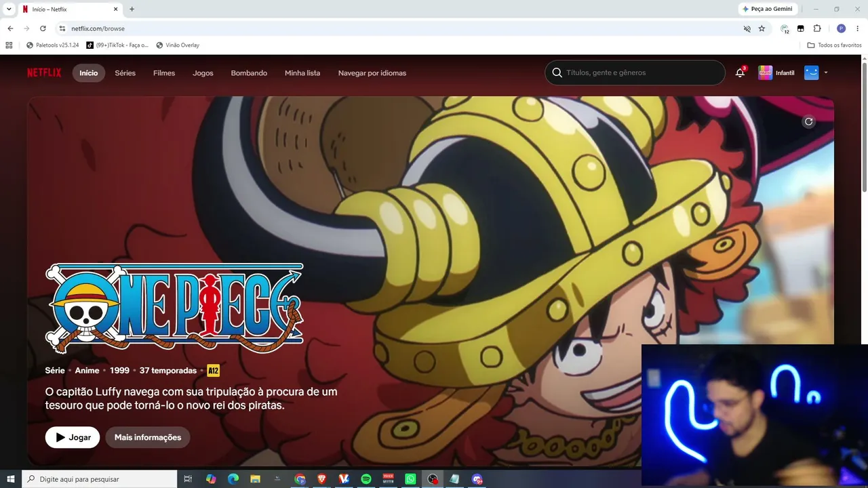Open Brave browser from the taskbar
Screen dimensions: 868x488
(x=322, y=479)
